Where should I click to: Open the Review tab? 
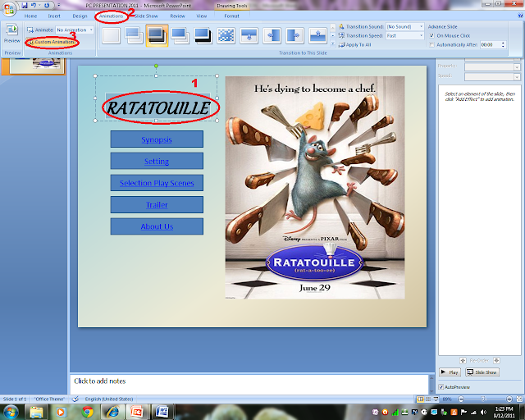[x=177, y=16]
